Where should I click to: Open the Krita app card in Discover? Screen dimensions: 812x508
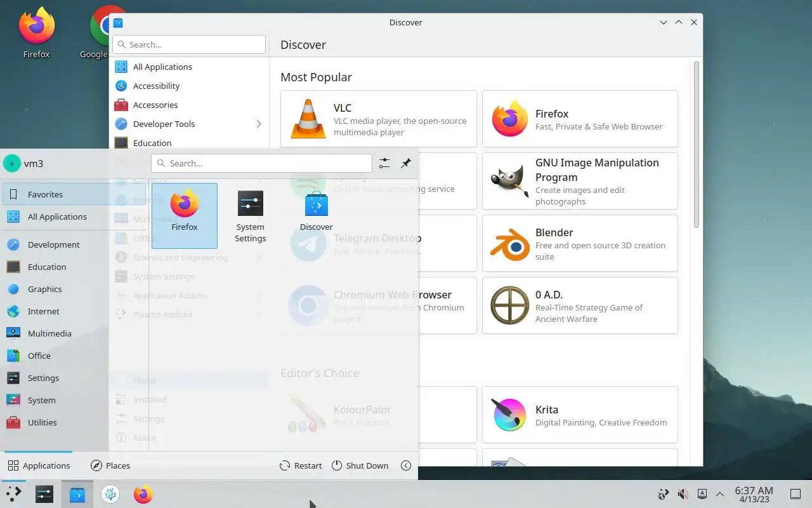tap(580, 415)
